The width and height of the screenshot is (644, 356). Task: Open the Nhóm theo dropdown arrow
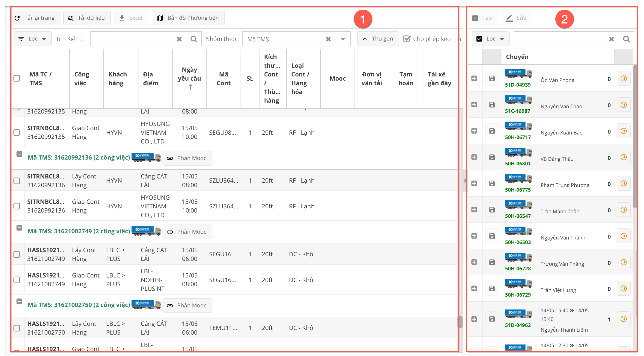[343, 39]
